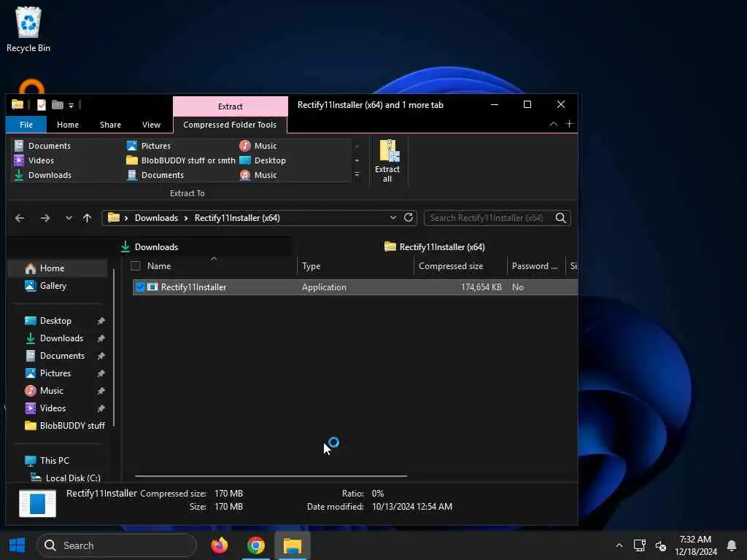Click Rectify11Installer (x64) in the address breadcrumb
Viewport: 747px width, 560px height.
237,218
